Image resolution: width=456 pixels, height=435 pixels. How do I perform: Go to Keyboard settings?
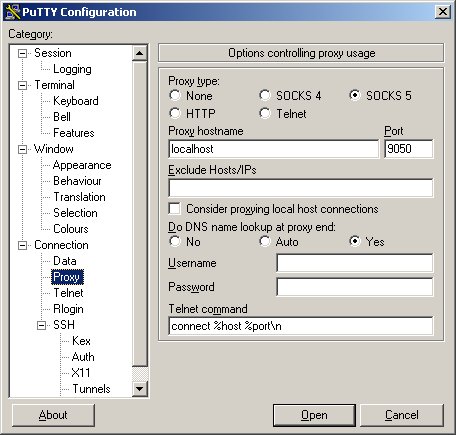(x=76, y=101)
